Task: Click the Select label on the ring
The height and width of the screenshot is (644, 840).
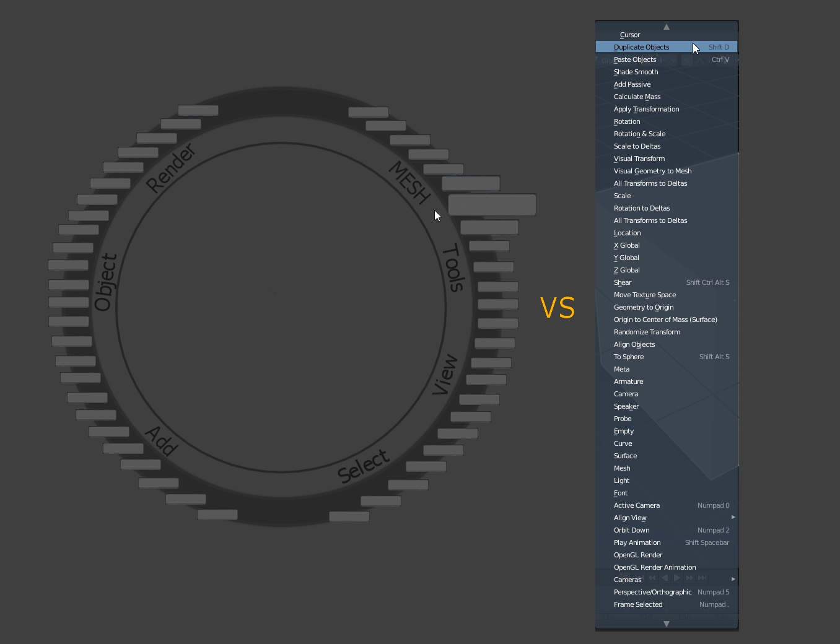Action: 364,466
